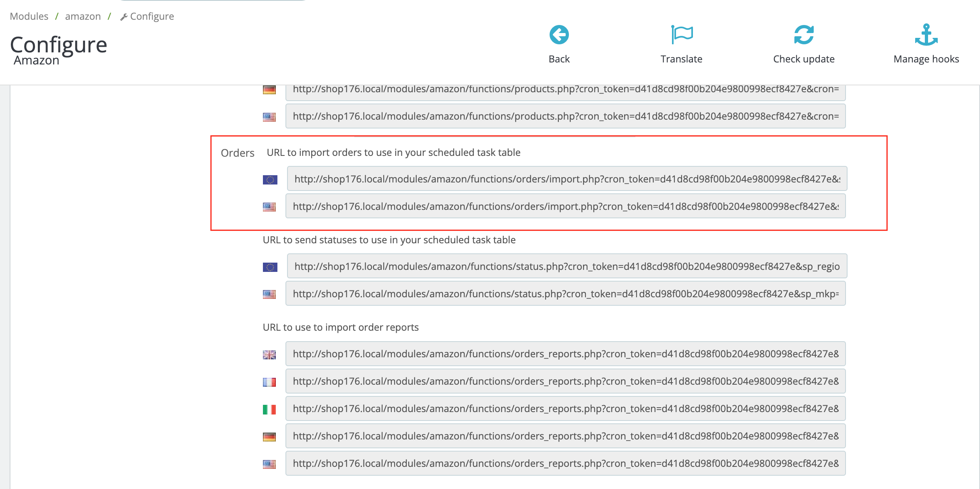Image resolution: width=980 pixels, height=489 pixels.
Task: Click the German flag beside orders_reports URL
Action: [x=269, y=437]
